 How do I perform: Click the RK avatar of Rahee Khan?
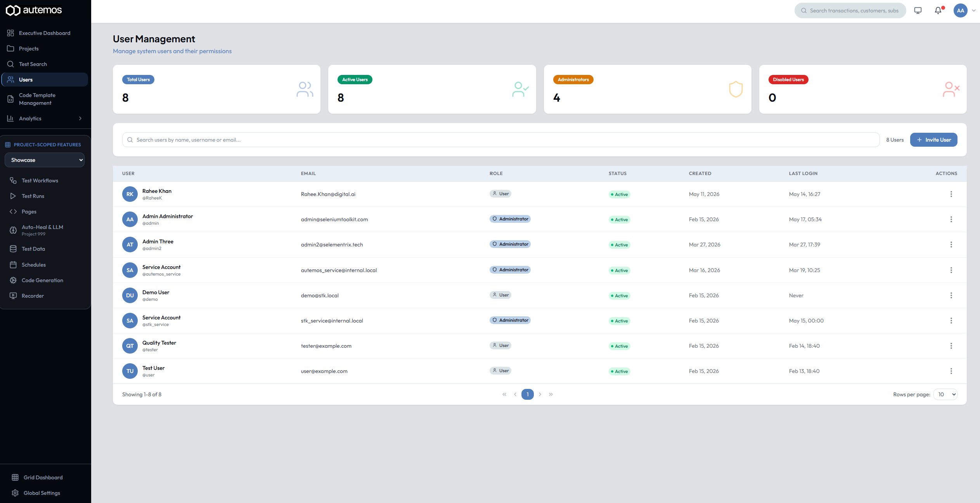130,194
